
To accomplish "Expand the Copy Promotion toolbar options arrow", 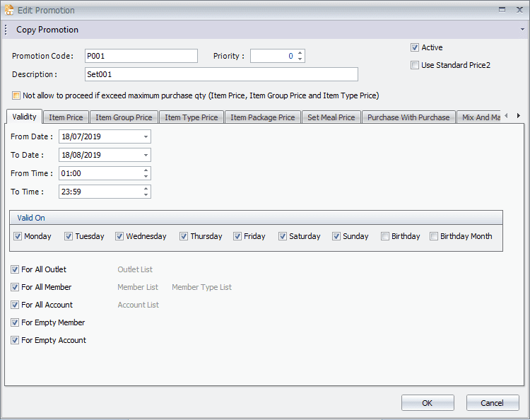I will pos(523,30).
